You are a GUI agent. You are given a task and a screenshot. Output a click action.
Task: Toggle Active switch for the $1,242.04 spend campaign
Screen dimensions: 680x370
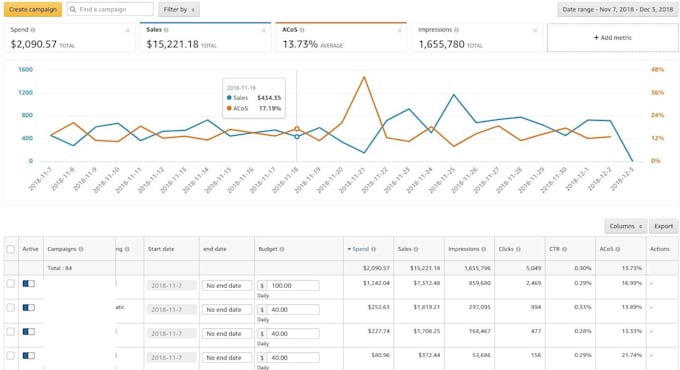29,283
